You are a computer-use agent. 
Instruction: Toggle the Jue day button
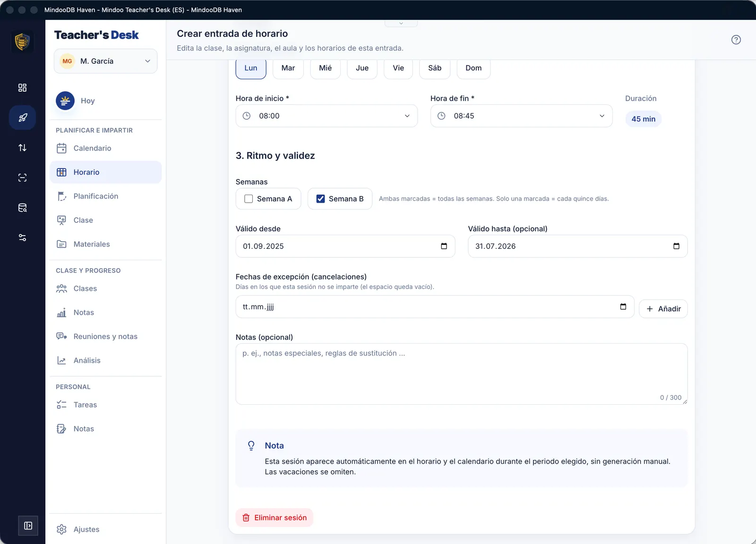(362, 68)
